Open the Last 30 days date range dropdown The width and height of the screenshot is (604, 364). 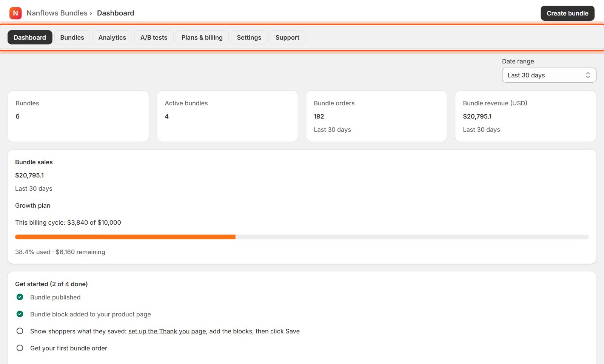[549, 75]
